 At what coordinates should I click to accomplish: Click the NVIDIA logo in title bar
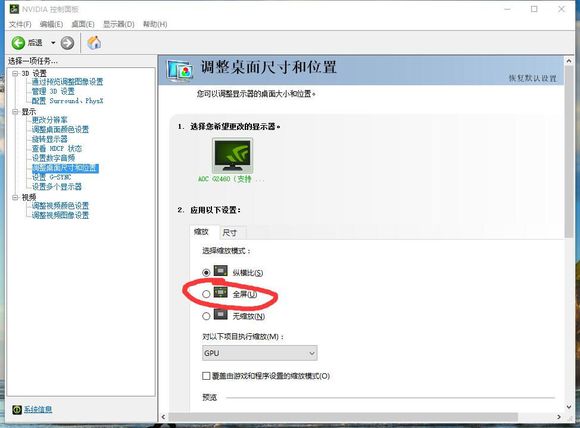point(14,9)
